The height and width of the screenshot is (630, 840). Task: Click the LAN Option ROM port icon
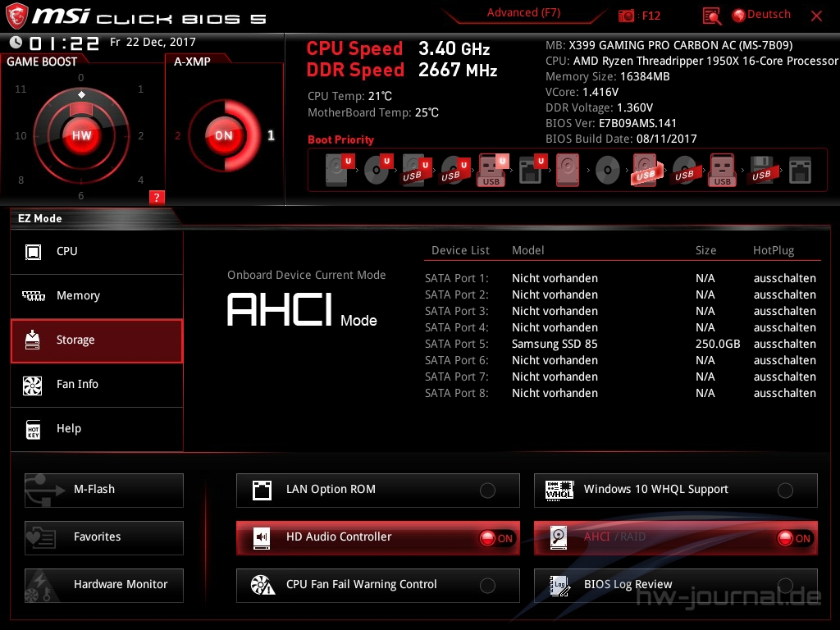pos(262,490)
